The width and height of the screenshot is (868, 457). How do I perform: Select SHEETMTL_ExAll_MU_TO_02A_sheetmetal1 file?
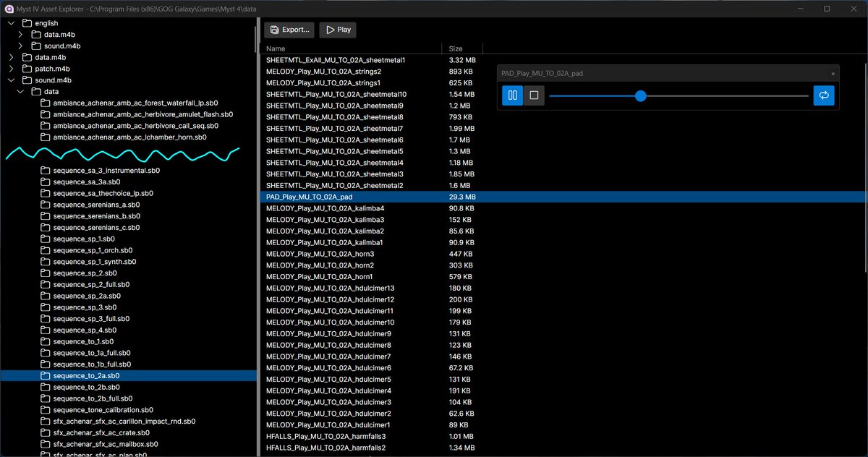[x=335, y=60]
